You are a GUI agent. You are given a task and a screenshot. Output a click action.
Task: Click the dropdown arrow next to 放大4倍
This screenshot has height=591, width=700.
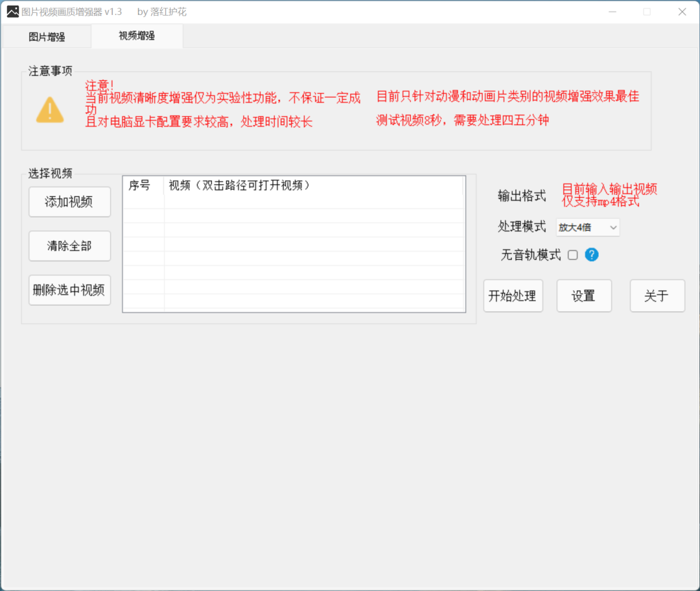pos(613,226)
